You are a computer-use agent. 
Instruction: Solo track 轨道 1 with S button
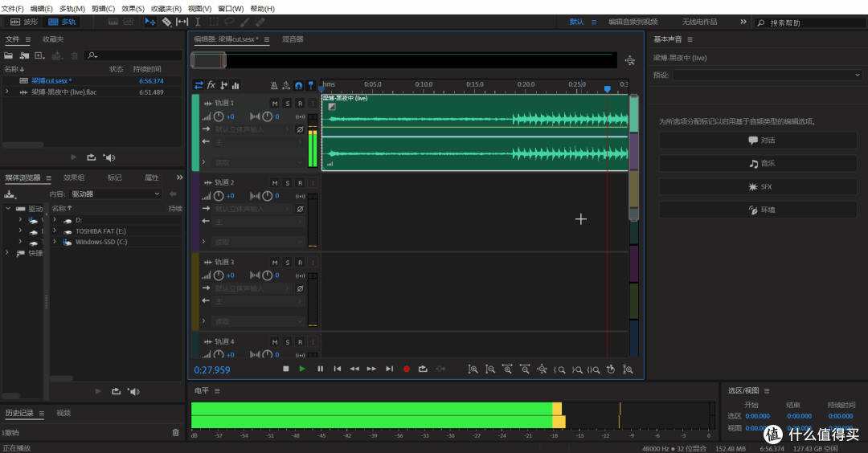tap(287, 104)
